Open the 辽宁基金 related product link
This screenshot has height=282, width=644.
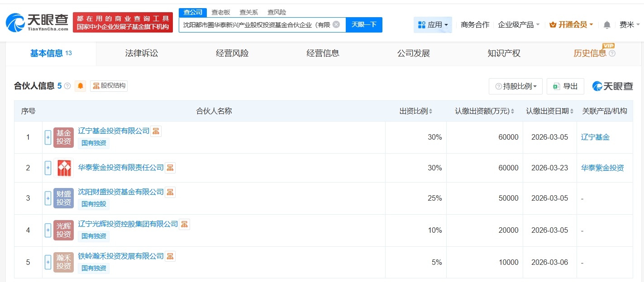click(595, 137)
